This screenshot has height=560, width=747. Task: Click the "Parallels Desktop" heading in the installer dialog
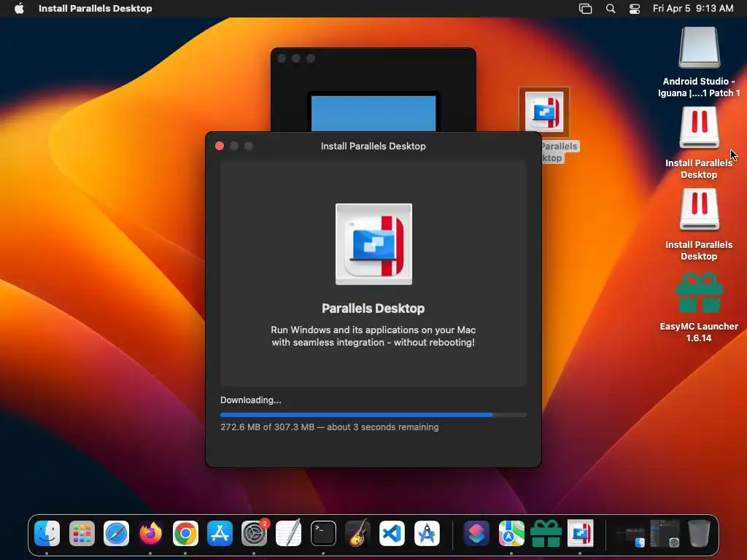click(373, 308)
